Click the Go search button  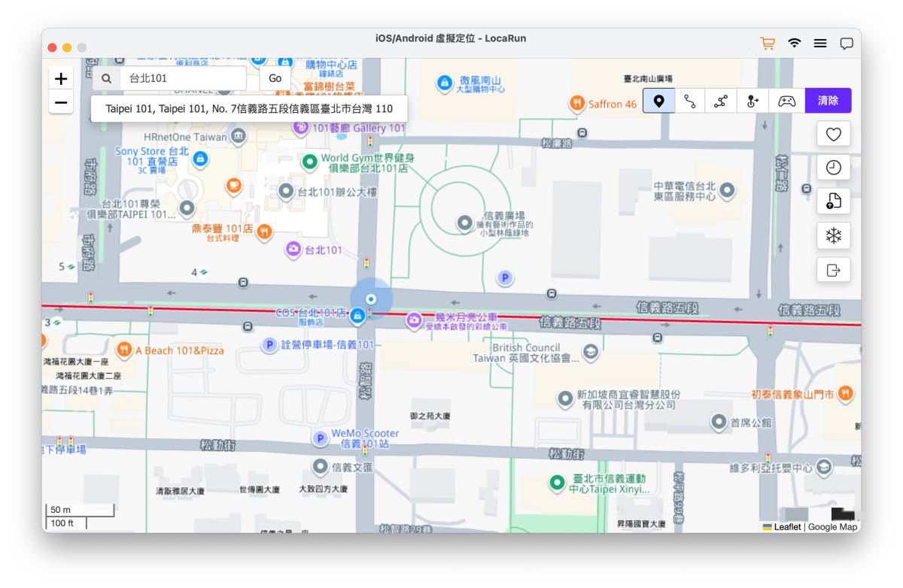275,78
